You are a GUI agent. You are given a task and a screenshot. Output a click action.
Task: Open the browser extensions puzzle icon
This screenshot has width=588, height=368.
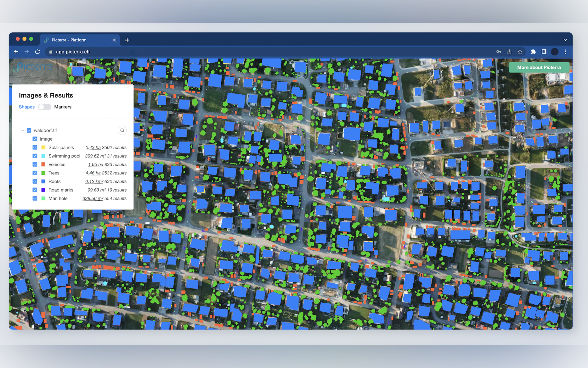(533, 52)
